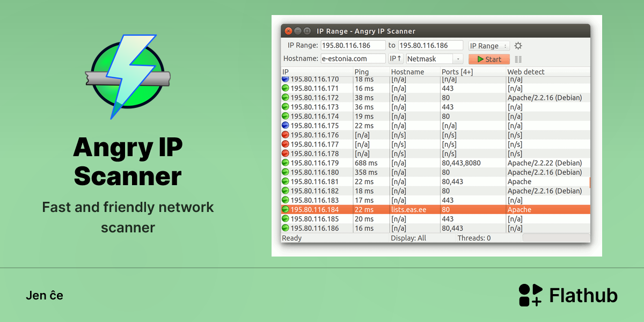The image size is (644, 322).
Task: Click the '358 ms' ping value
Action: (x=366, y=172)
